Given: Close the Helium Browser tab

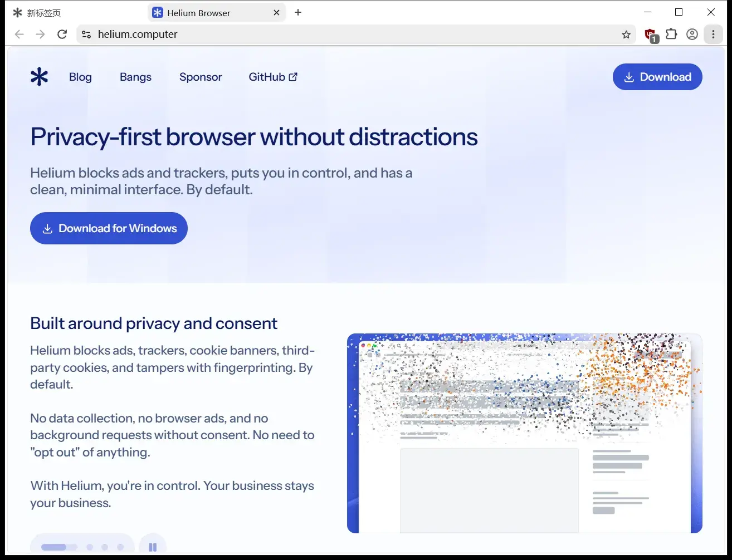Looking at the screenshot, I should click(276, 13).
